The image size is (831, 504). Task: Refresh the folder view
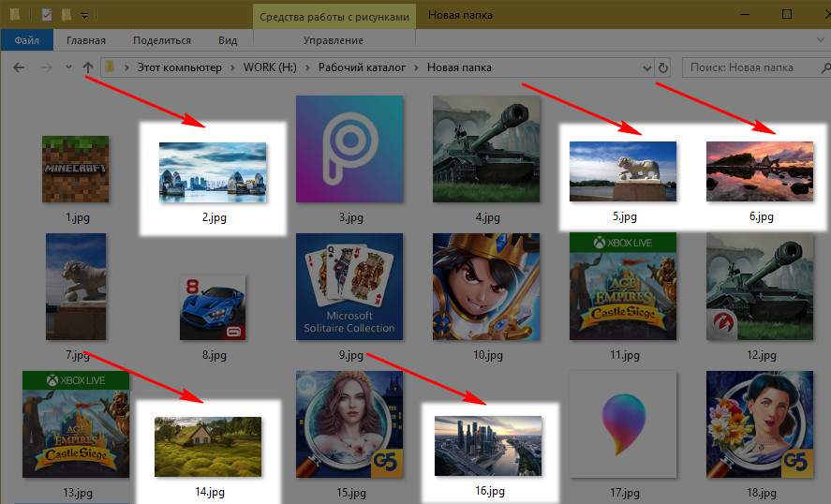click(662, 67)
